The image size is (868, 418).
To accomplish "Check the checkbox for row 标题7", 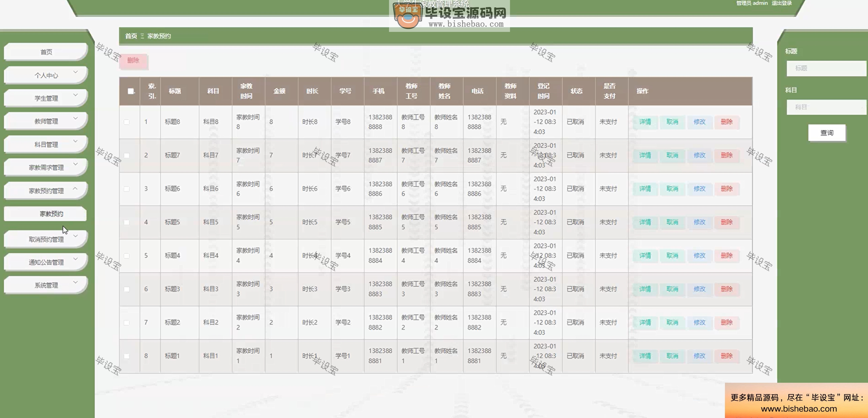I will click(x=127, y=155).
